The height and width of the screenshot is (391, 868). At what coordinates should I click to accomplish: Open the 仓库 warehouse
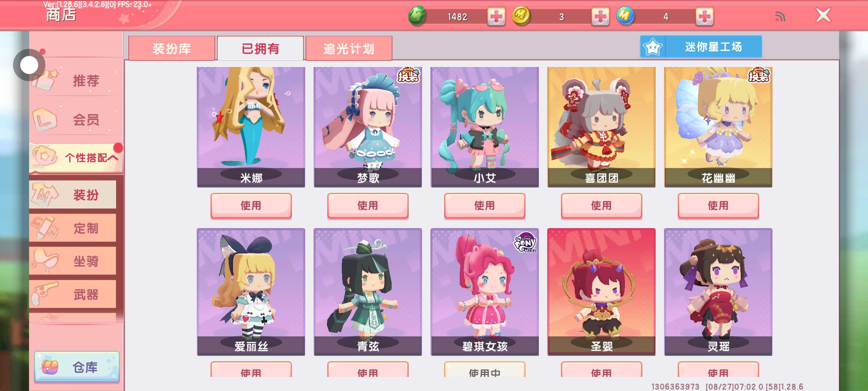pyautogui.click(x=77, y=367)
